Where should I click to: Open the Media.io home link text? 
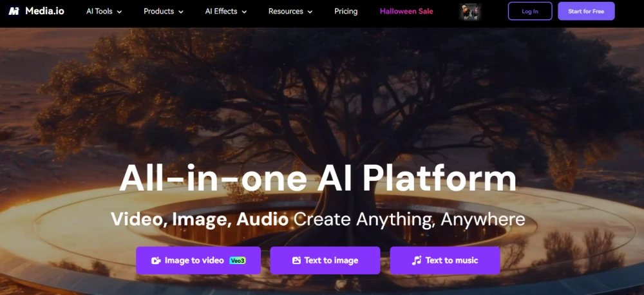(44, 11)
